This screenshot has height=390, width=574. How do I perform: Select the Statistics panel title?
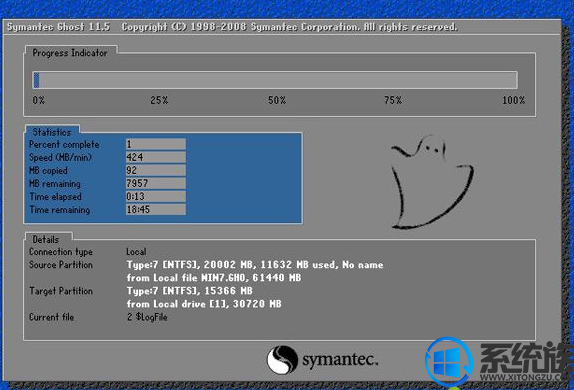tap(52, 132)
